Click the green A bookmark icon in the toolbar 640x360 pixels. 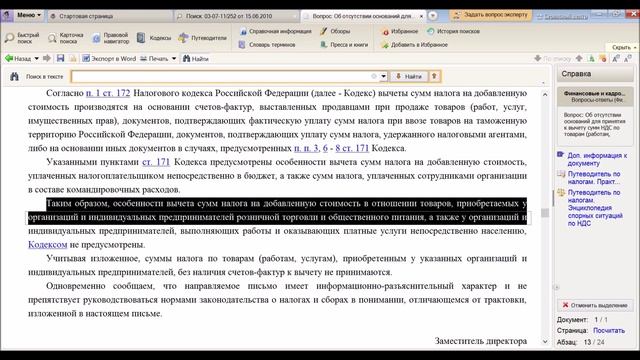coord(591,59)
